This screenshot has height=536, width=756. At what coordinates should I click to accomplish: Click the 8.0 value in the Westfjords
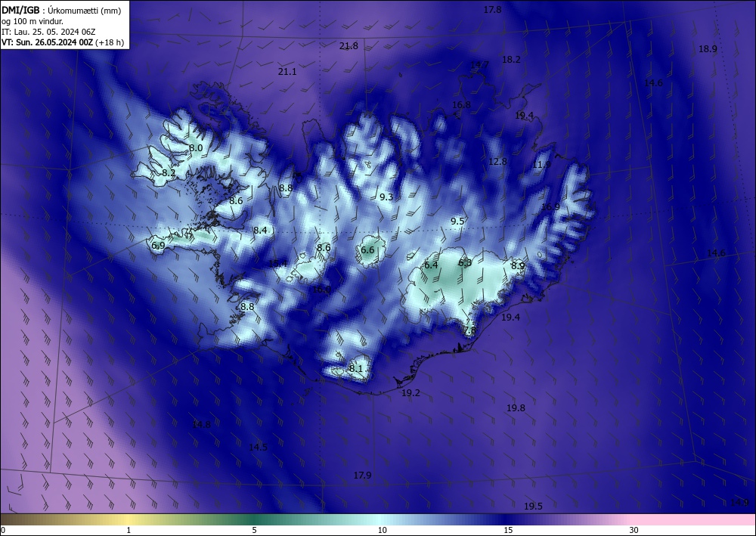195,148
